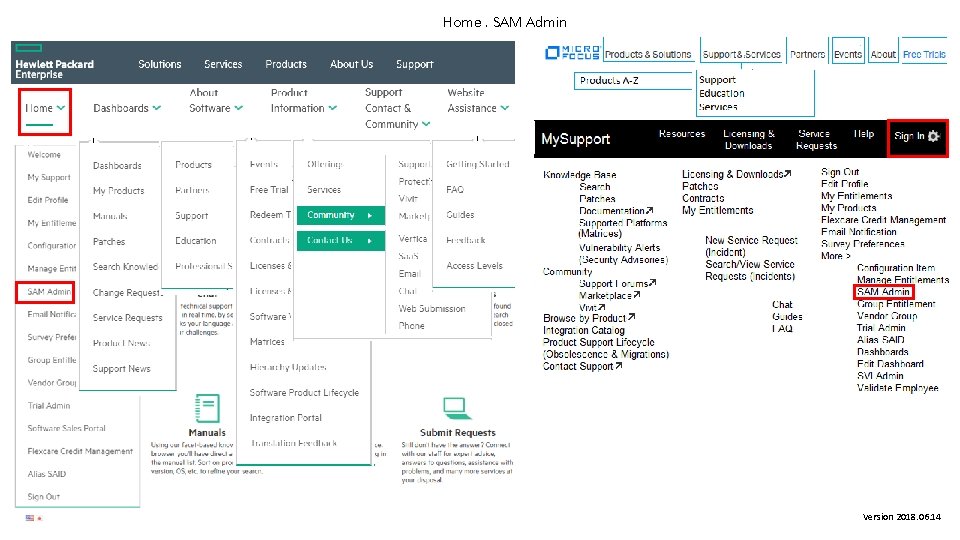Click the Hewlett Packard Enterprise logo

click(54, 62)
